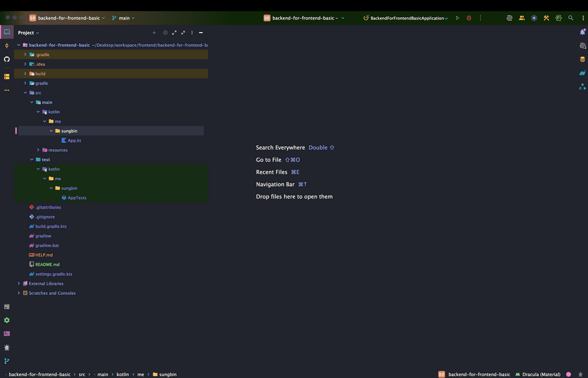The width and height of the screenshot is (588, 378).
Task: Collapse all with the Project panel icon
Action: (183, 33)
